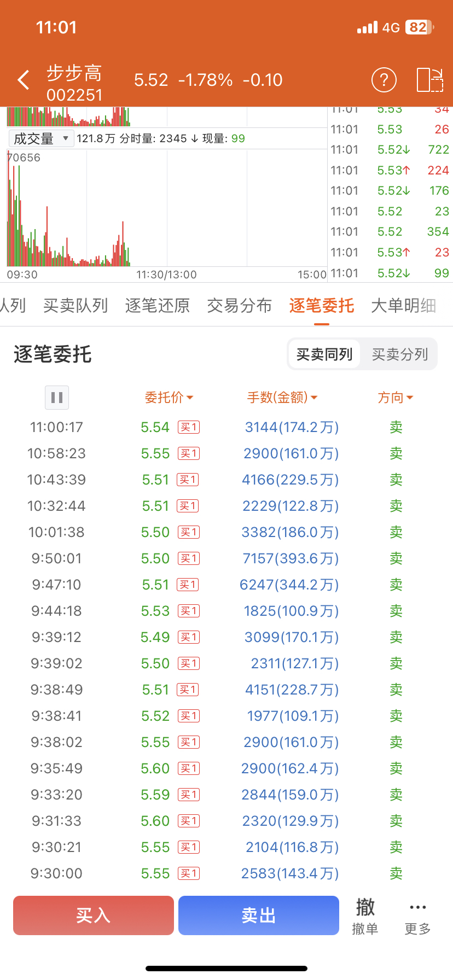Select order amount 1977(109.1万)
Screen dimensions: 453x980
(293, 716)
